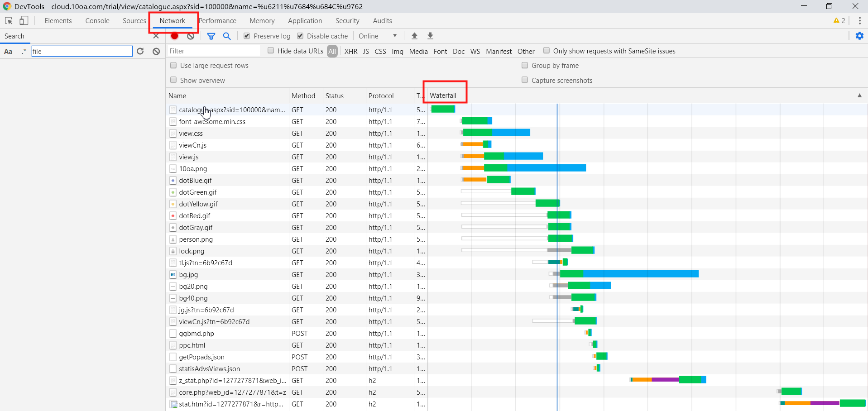Click the warnings count indicator
The height and width of the screenshot is (411, 868).
(839, 21)
